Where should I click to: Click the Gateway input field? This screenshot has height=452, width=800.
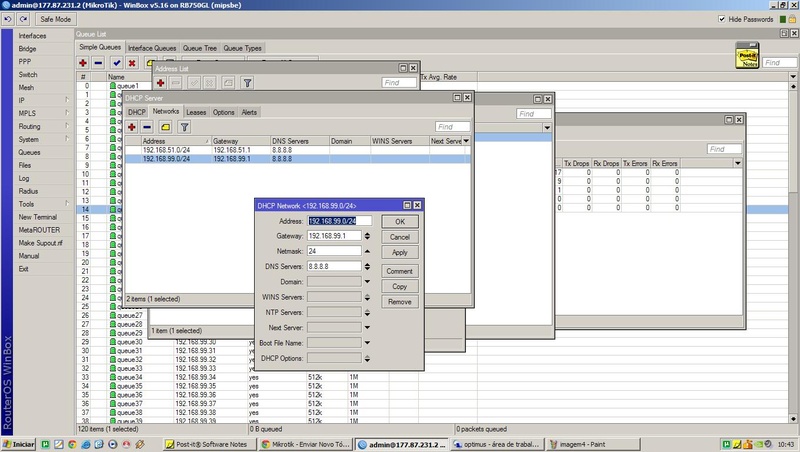tap(335, 236)
